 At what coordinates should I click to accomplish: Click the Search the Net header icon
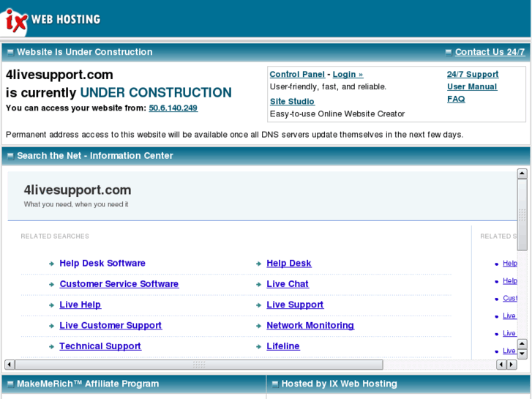pyautogui.click(x=10, y=156)
